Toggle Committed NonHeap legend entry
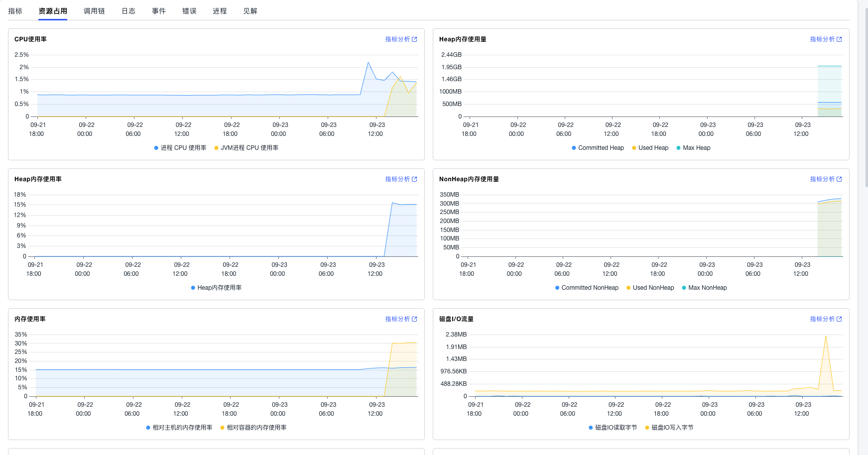The height and width of the screenshot is (455, 868). pyautogui.click(x=587, y=288)
